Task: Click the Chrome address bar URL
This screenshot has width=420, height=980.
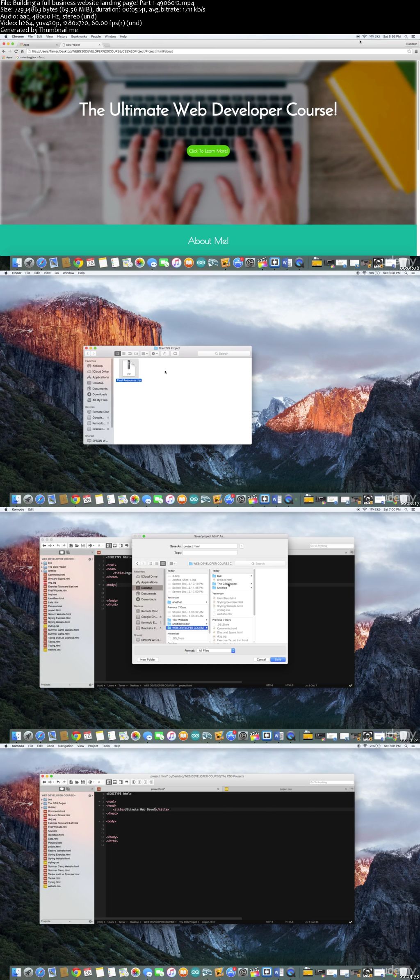Action: tap(103, 51)
